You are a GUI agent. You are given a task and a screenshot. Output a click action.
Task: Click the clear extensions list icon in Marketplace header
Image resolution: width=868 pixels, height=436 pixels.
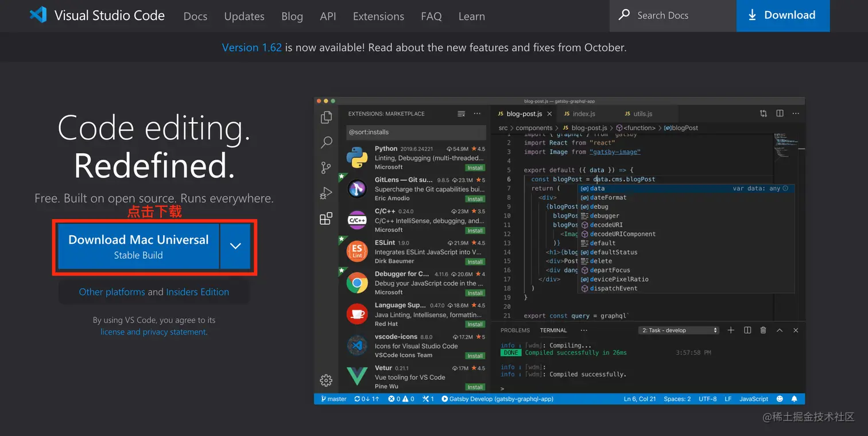461,114
